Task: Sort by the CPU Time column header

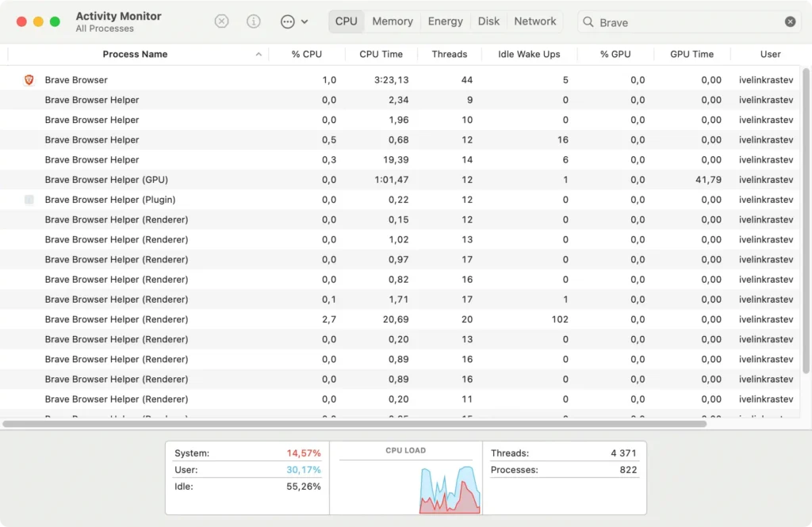Action: point(381,55)
